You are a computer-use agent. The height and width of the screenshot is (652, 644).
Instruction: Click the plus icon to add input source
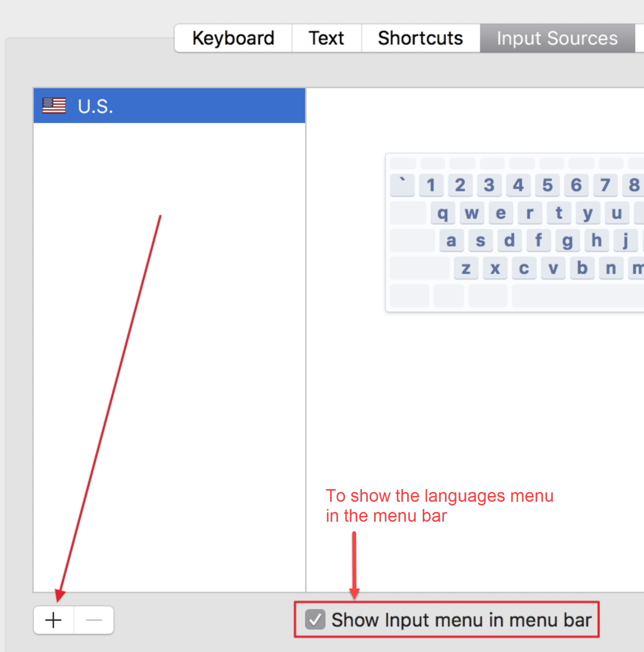coord(53,620)
